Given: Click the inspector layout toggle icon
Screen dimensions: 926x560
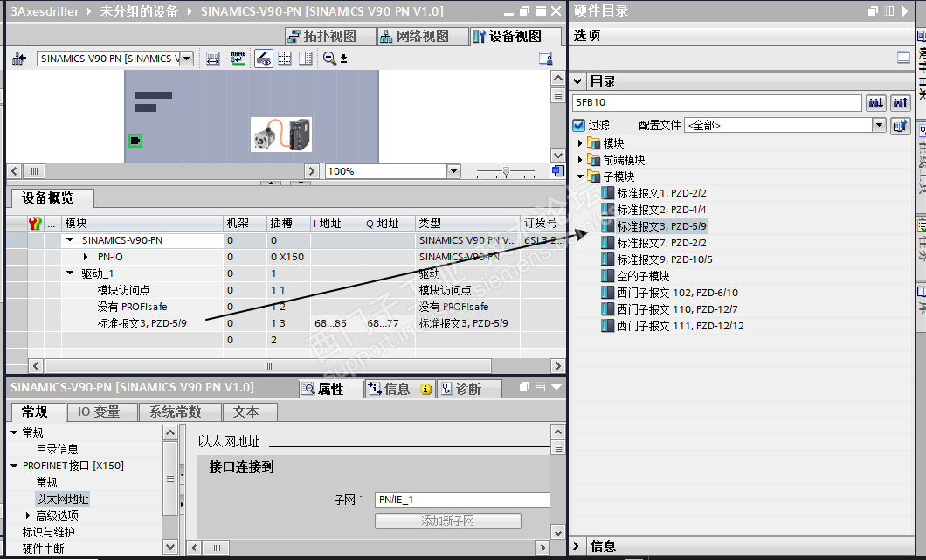Looking at the screenshot, I should 540,387.
